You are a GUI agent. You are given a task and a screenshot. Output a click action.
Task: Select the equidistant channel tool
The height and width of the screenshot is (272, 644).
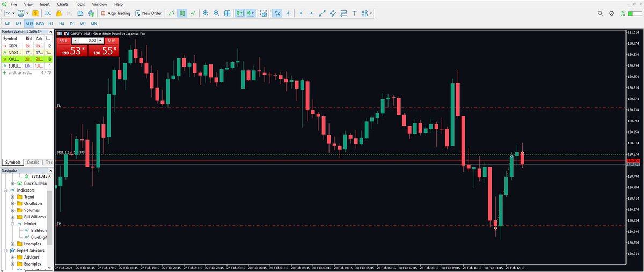pyautogui.click(x=333, y=13)
